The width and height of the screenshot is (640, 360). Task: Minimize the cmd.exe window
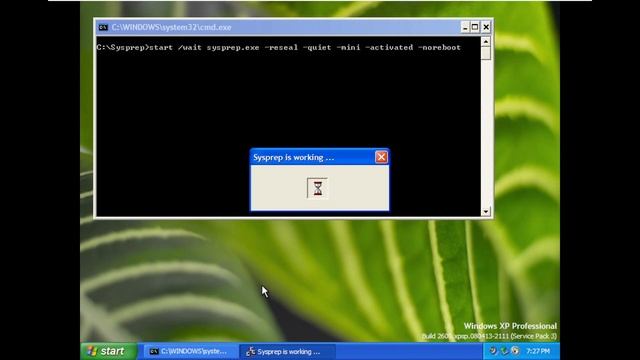464,27
